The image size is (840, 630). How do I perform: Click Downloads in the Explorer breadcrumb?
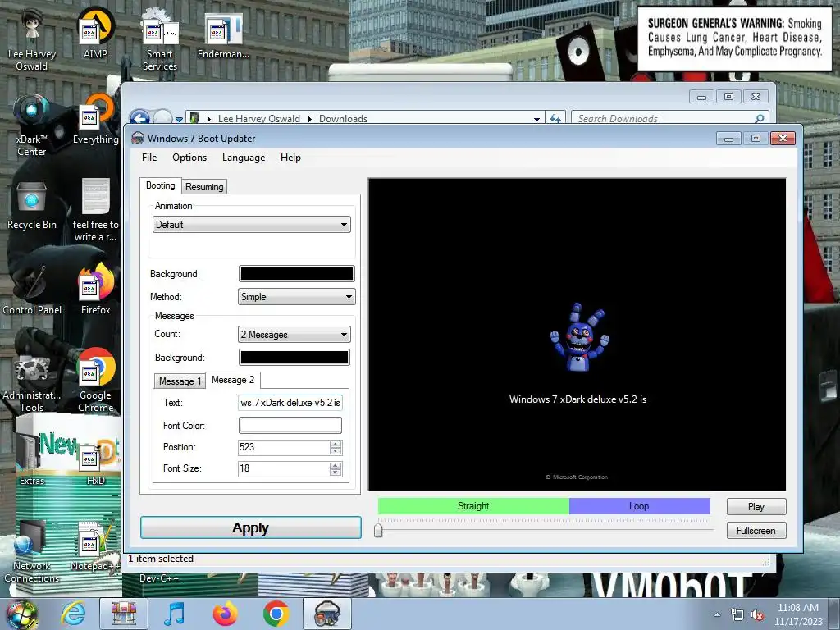pos(344,119)
